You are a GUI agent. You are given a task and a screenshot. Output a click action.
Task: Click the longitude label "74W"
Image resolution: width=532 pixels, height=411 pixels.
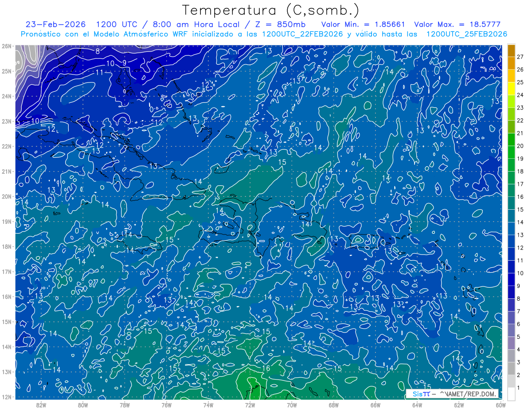208,405
